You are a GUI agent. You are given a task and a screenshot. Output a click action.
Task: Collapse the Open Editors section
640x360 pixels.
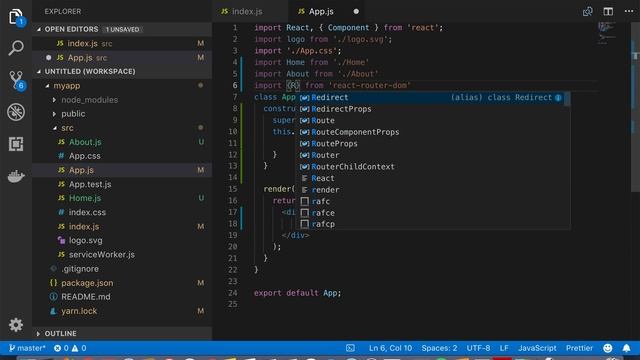coord(122,29)
